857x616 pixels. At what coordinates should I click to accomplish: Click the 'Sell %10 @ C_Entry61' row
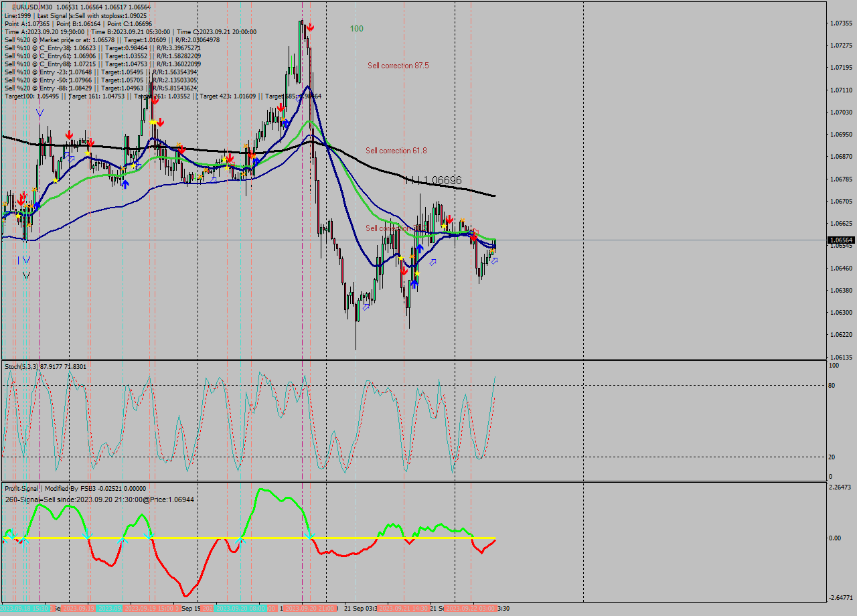point(102,56)
